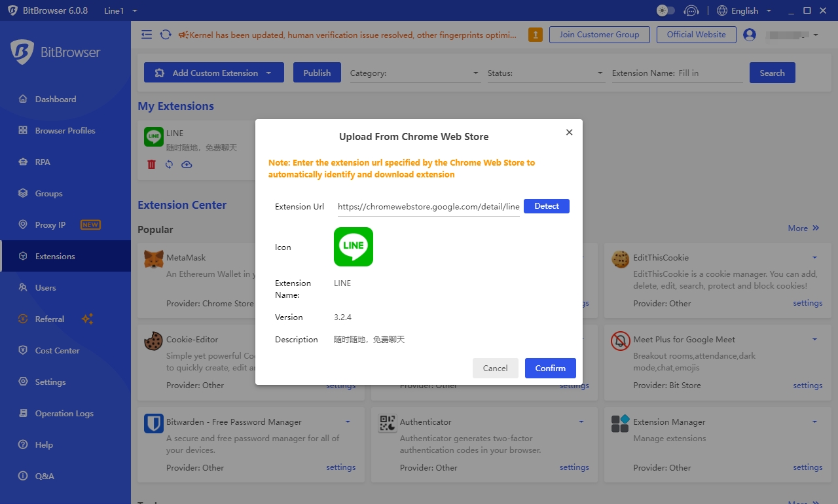Expand Meet Plus card dropdown arrow
This screenshot has height=504, width=838.
[x=814, y=339]
